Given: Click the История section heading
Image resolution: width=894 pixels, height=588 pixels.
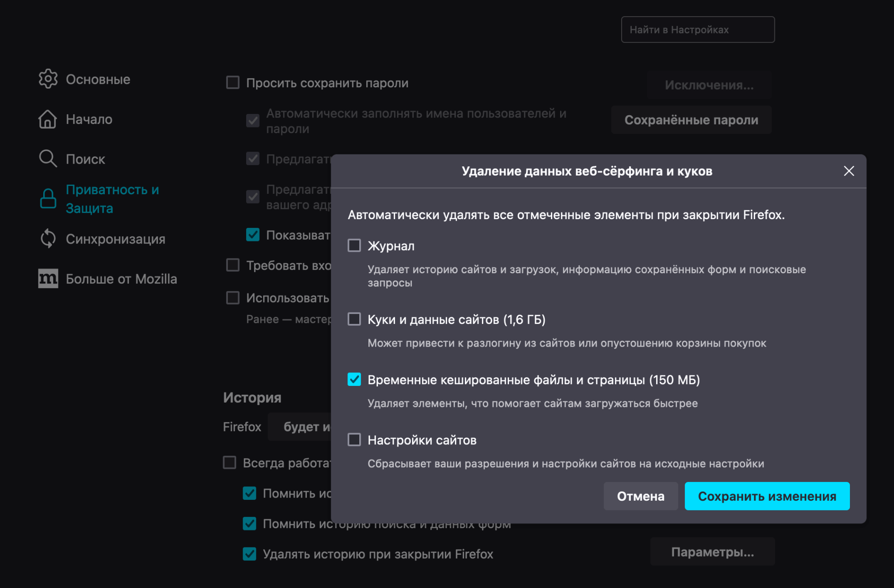Looking at the screenshot, I should click(x=252, y=397).
